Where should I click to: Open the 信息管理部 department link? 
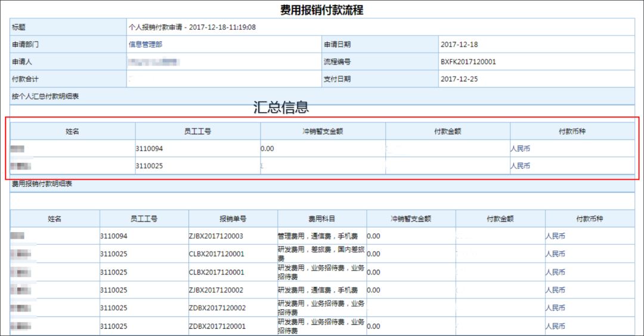point(145,44)
